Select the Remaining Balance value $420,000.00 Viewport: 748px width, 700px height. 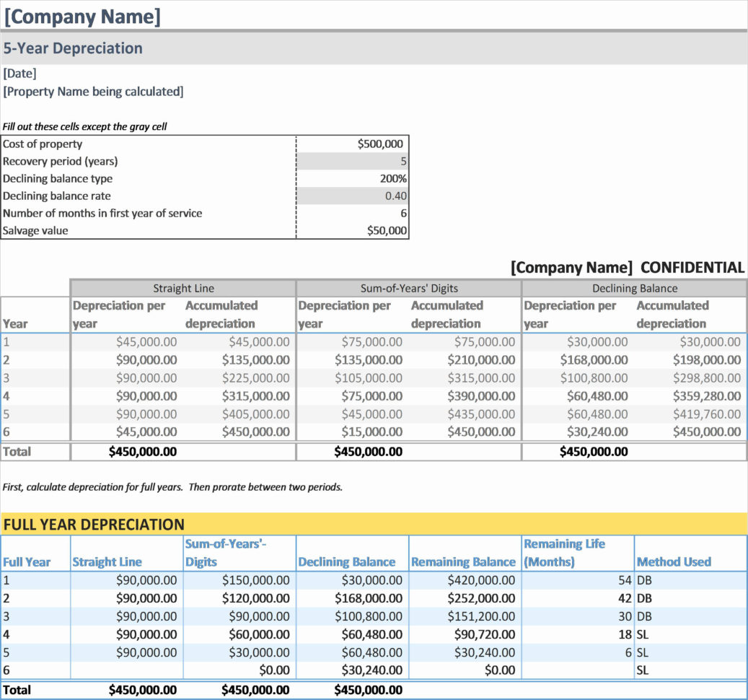point(483,579)
